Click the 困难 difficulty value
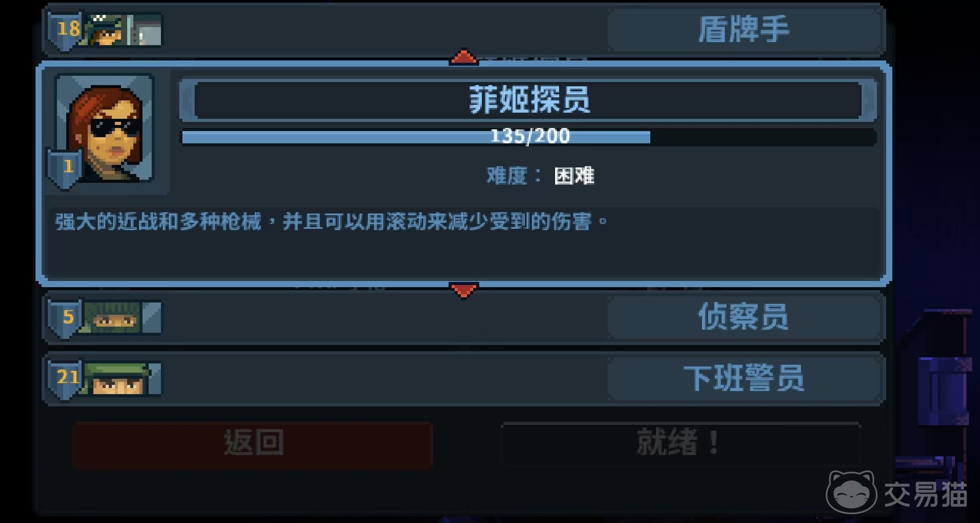The height and width of the screenshot is (523, 980). pyautogui.click(x=574, y=176)
